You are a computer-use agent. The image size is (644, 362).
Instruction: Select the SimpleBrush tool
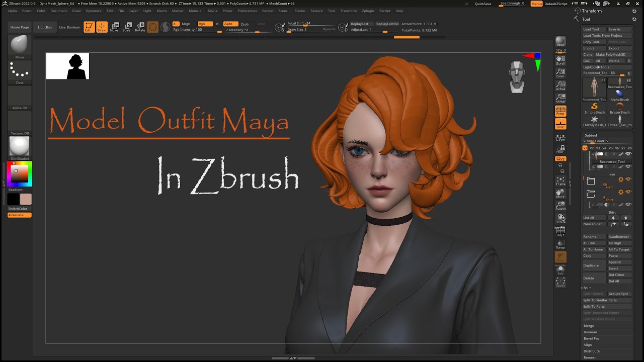(594, 108)
